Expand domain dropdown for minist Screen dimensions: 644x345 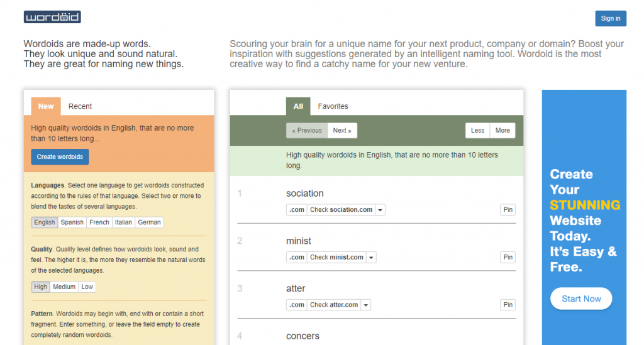click(x=371, y=257)
